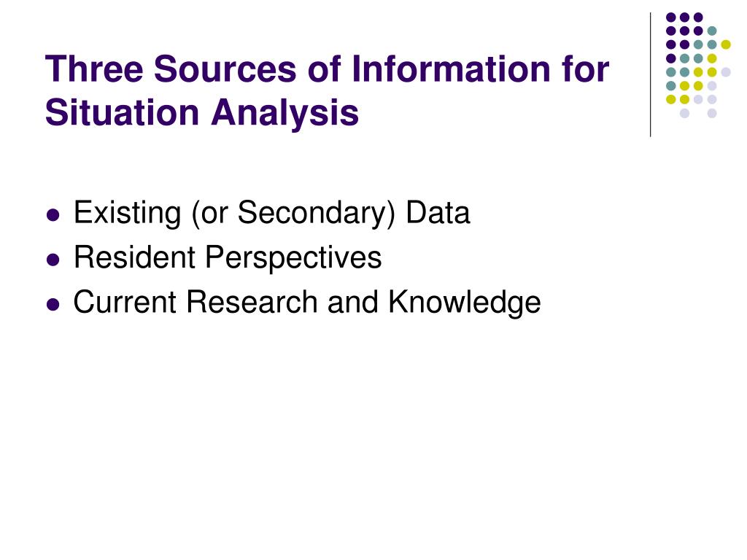Viewport: 747px width, 560px height.
Task: Select the 'Resident Perspectives' bullet text
Action: pos(228,257)
